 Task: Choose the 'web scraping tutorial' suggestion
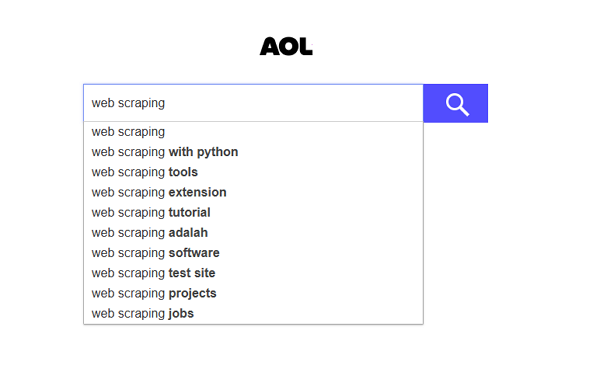tap(253, 212)
